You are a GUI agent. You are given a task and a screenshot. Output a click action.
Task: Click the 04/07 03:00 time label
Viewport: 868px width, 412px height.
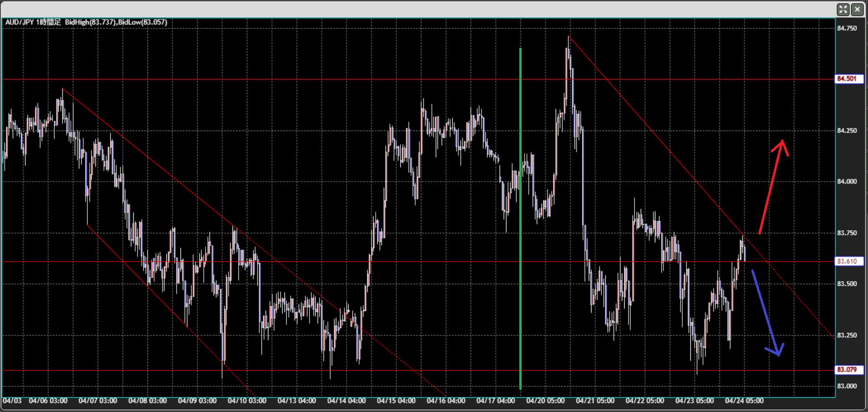point(98,401)
